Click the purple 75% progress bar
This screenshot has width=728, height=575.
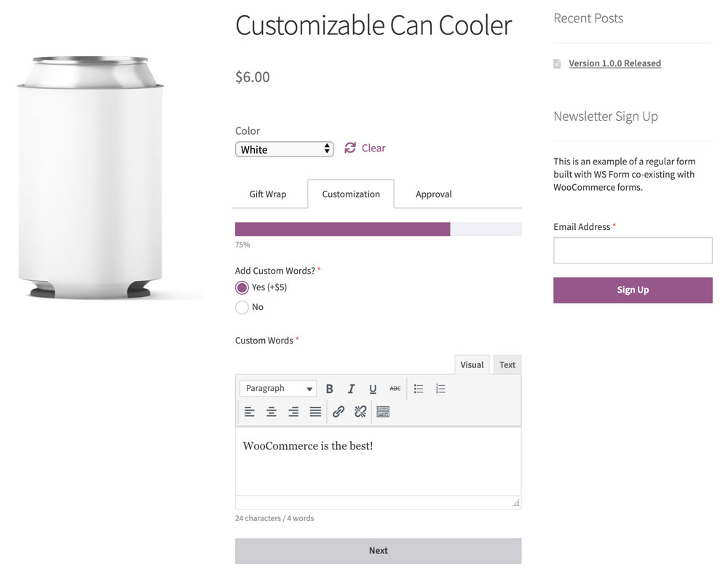click(x=343, y=229)
